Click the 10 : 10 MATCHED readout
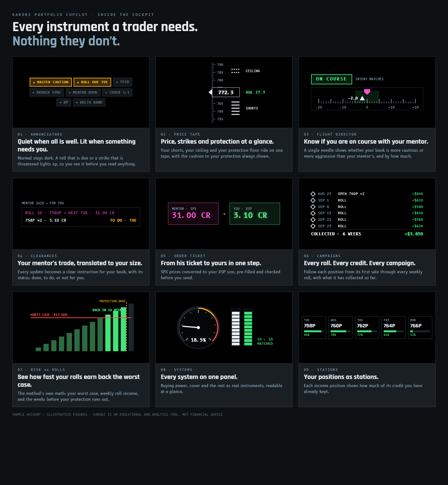 pos(265,342)
